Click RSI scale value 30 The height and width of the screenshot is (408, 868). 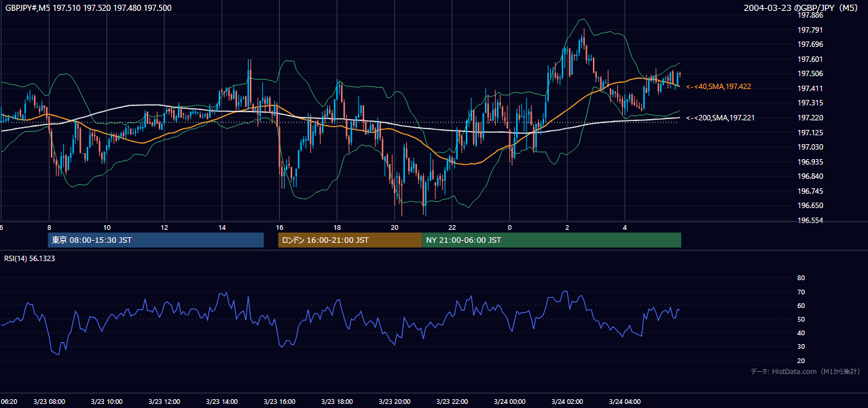click(801, 347)
